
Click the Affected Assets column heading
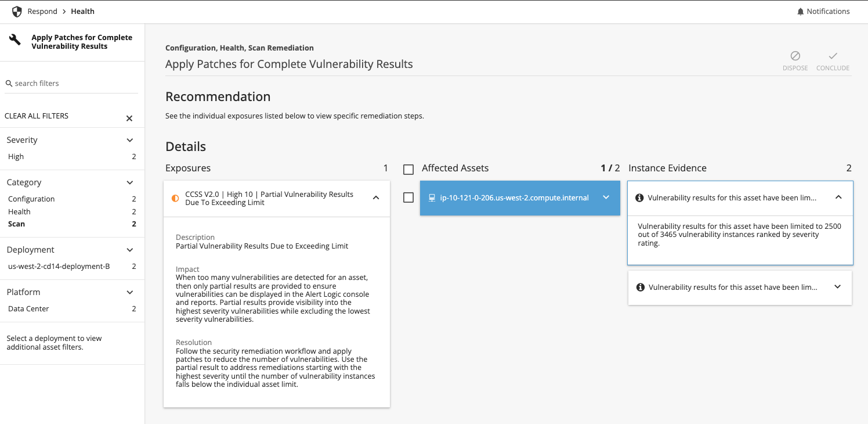coord(455,168)
